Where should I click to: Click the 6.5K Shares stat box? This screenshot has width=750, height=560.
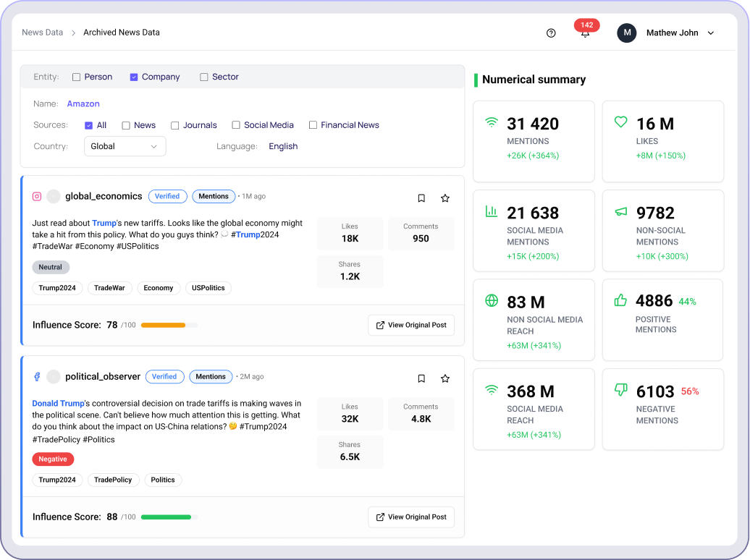coord(350,451)
